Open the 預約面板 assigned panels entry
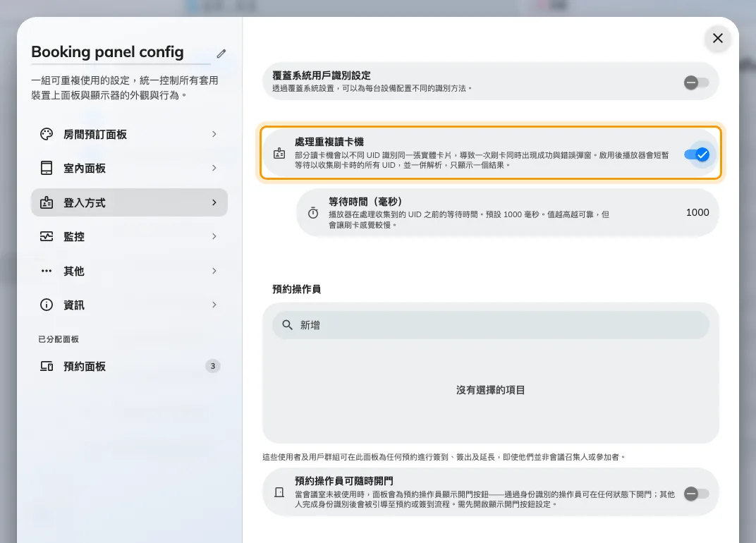 pyautogui.click(x=129, y=366)
